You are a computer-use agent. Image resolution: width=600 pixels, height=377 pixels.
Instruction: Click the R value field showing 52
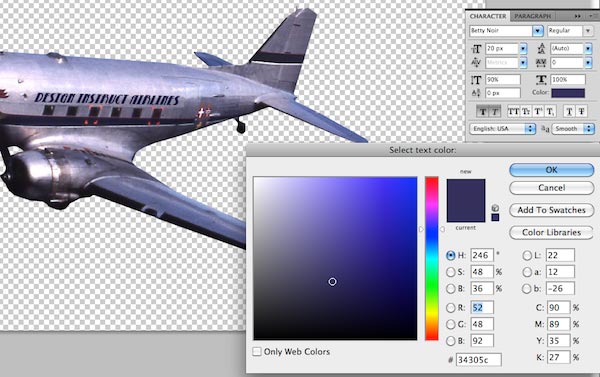click(x=482, y=308)
